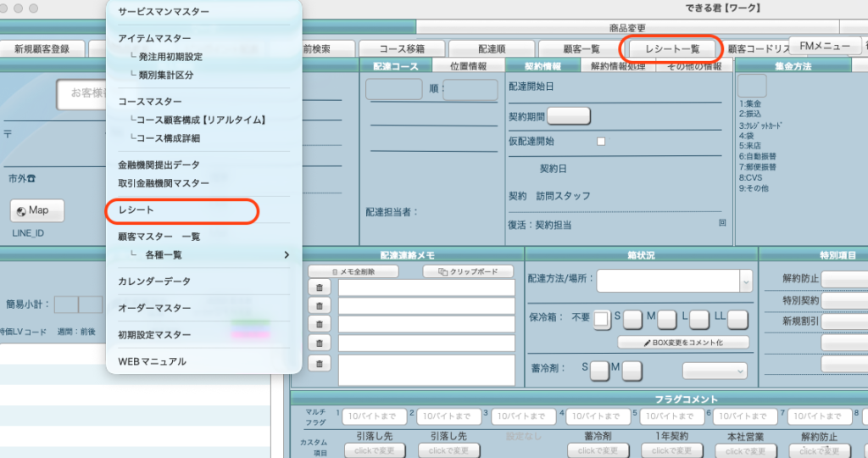Screen dimensions: 868x458
Task: Open the FMメニュー button
Action: coord(819,45)
